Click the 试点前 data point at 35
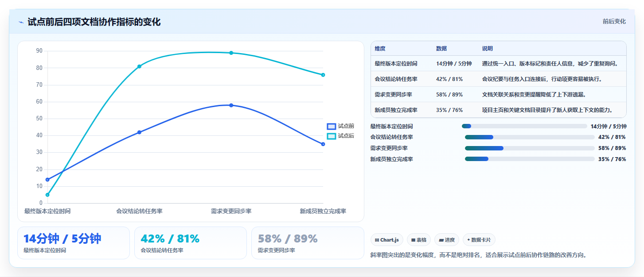The height and width of the screenshot is (277, 644). 323,144
